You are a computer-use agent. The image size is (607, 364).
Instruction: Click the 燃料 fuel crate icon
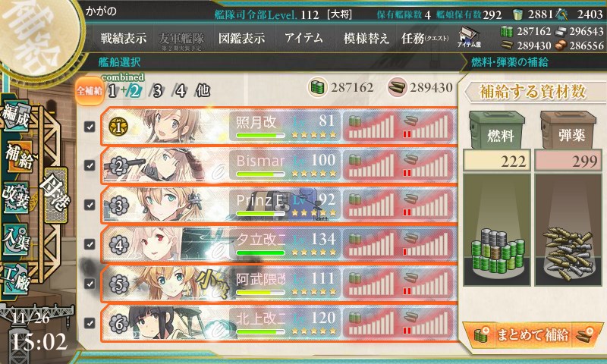pos(497,130)
